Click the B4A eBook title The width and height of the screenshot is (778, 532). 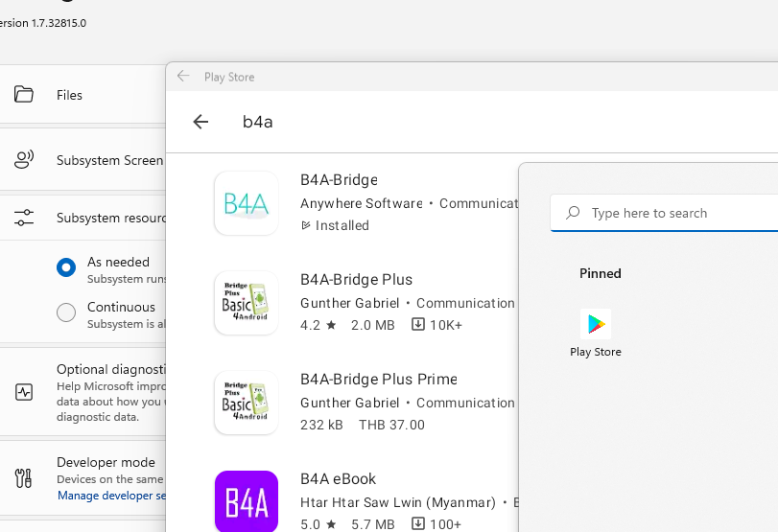pos(338,479)
